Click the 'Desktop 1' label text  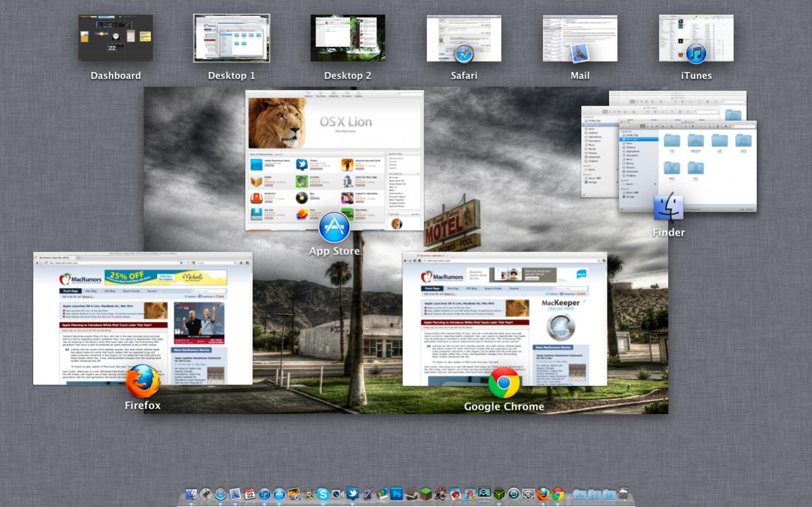point(231,76)
